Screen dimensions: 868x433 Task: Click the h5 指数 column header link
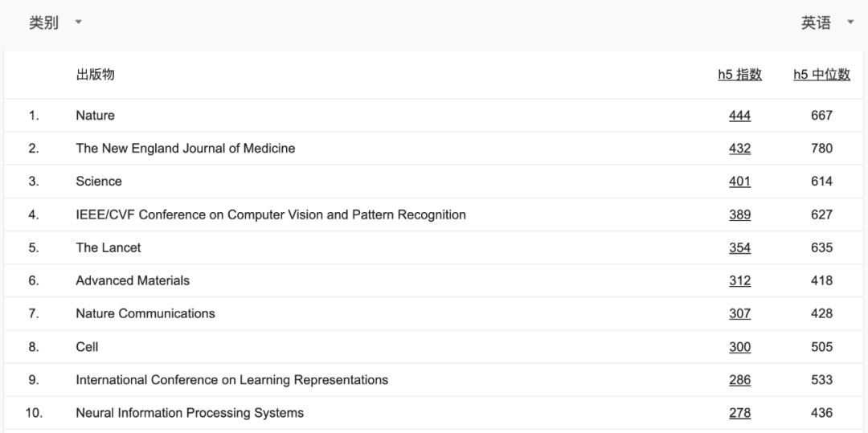point(739,75)
